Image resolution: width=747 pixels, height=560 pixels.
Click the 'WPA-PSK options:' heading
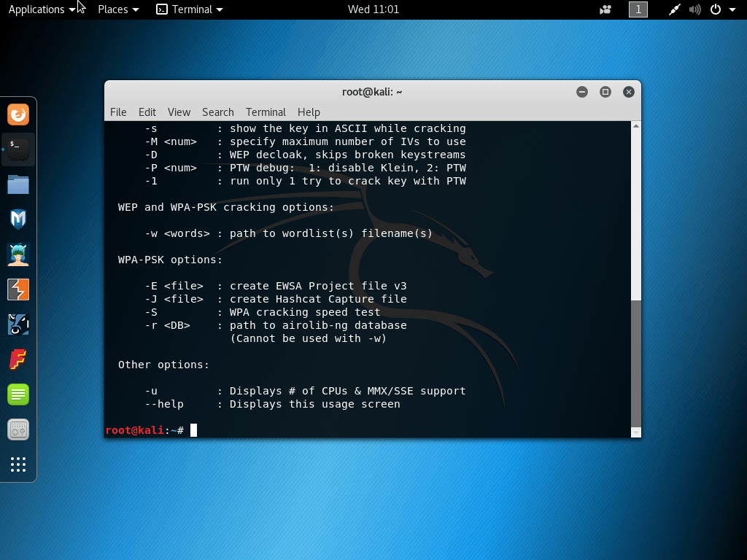(x=170, y=260)
